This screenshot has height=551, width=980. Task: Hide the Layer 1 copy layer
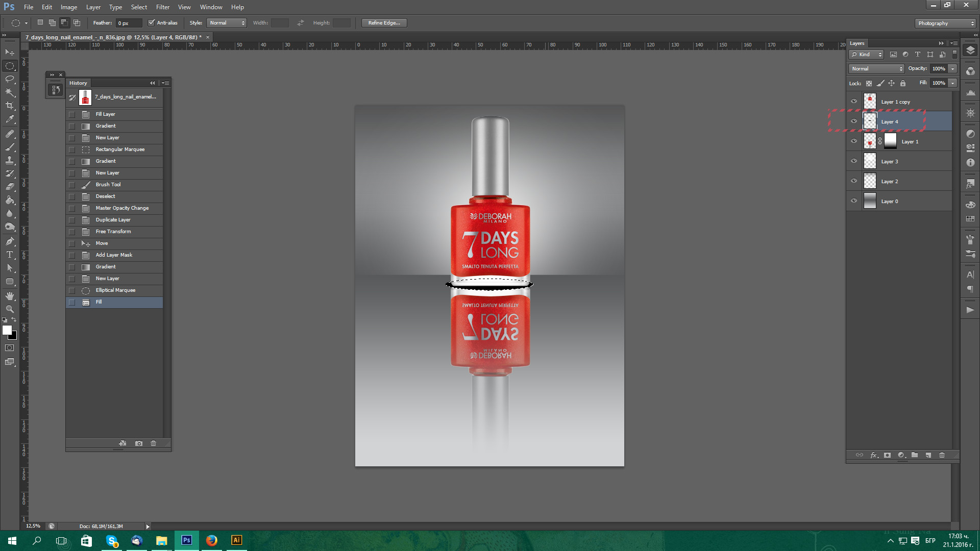coord(854,102)
